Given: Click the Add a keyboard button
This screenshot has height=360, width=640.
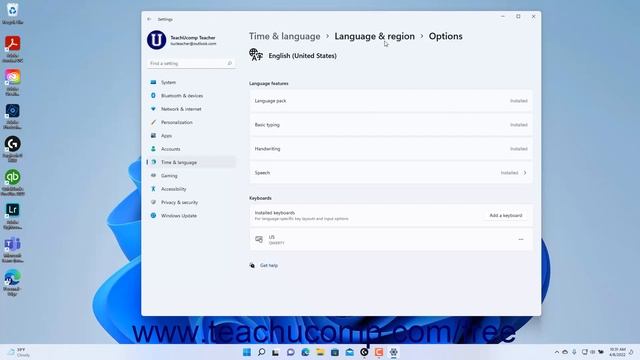Looking at the screenshot, I should [506, 216].
